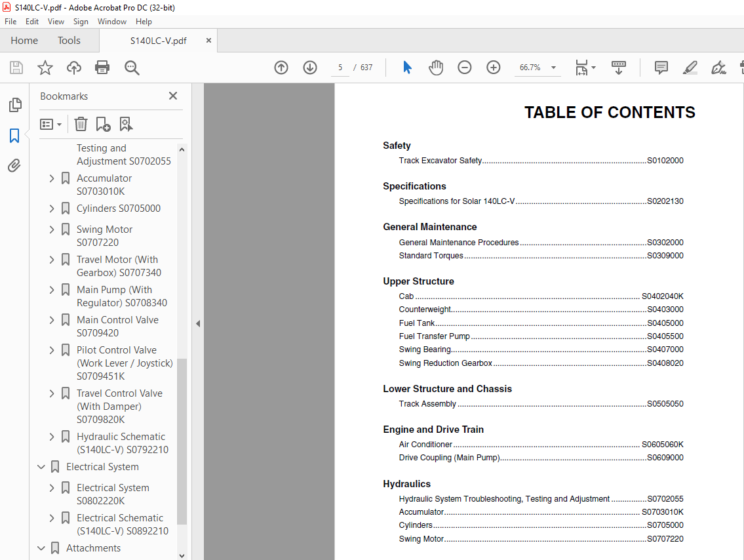
Task: Expand the Hydraulic Schematic bookmark
Action: click(52, 437)
